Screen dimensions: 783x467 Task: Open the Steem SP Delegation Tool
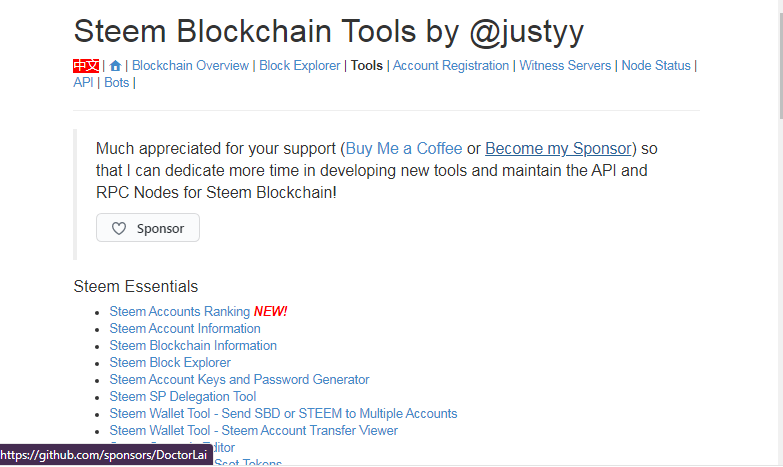coord(183,397)
